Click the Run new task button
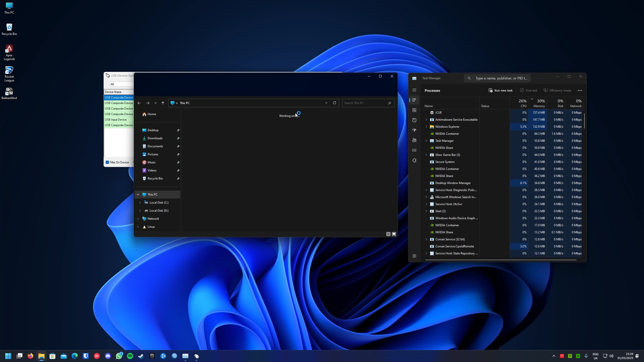The height and width of the screenshot is (362, 644). click(x=500, y=90)
